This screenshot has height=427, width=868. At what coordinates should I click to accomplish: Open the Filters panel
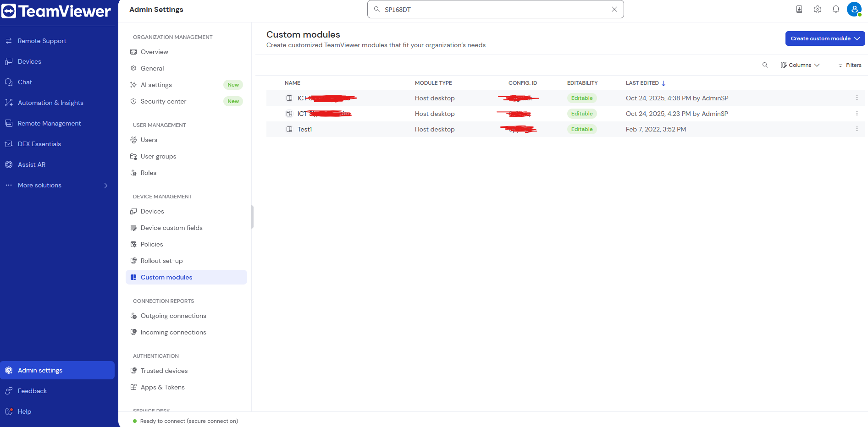click(x=850, y=65)
